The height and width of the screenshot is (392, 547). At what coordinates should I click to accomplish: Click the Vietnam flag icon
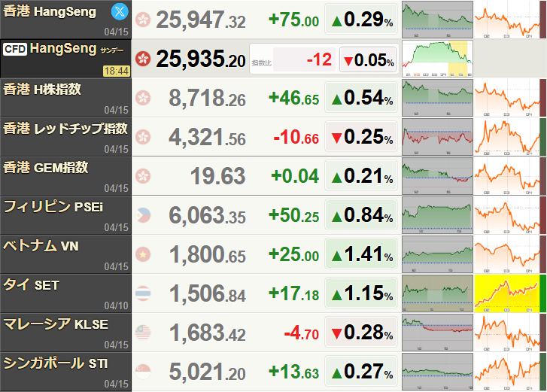pos(143,254)
